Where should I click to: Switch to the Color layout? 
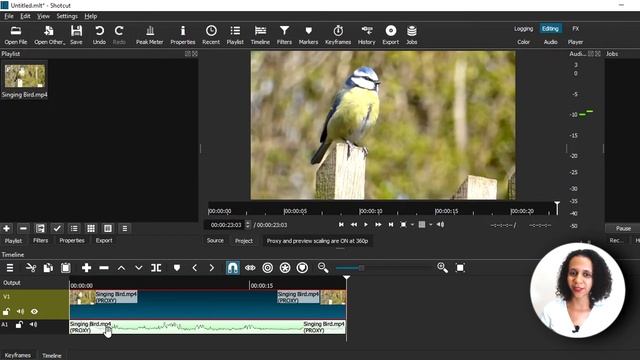tap(523, 42)
